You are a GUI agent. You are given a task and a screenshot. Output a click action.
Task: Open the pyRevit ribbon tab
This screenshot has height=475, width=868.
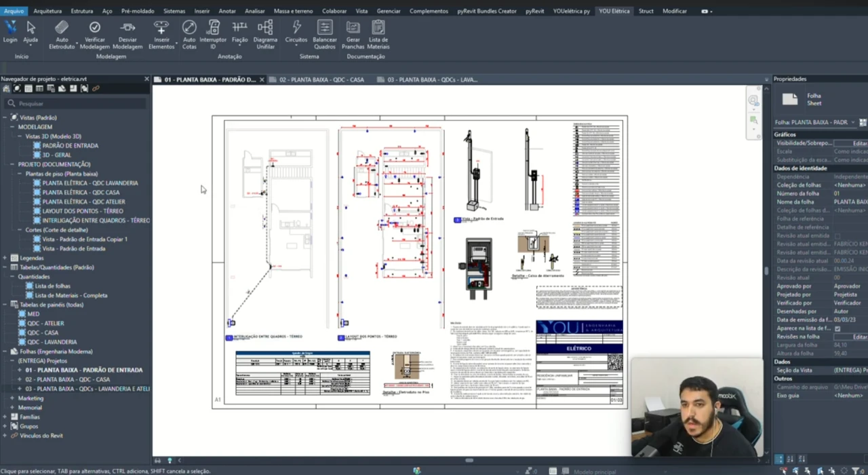[535, 11]
